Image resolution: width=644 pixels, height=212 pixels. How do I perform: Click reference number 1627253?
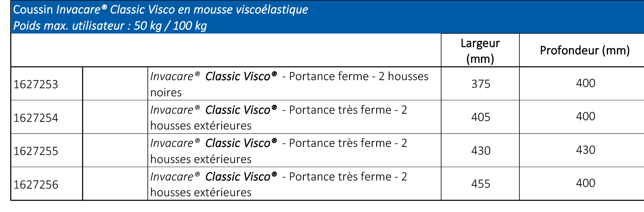pyautogui.click(x=36, y=84)
